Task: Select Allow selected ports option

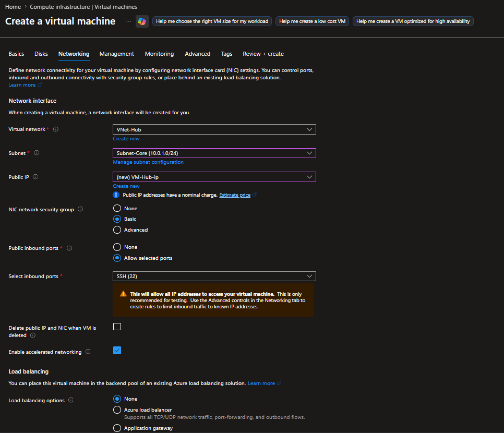Action: 117,258
